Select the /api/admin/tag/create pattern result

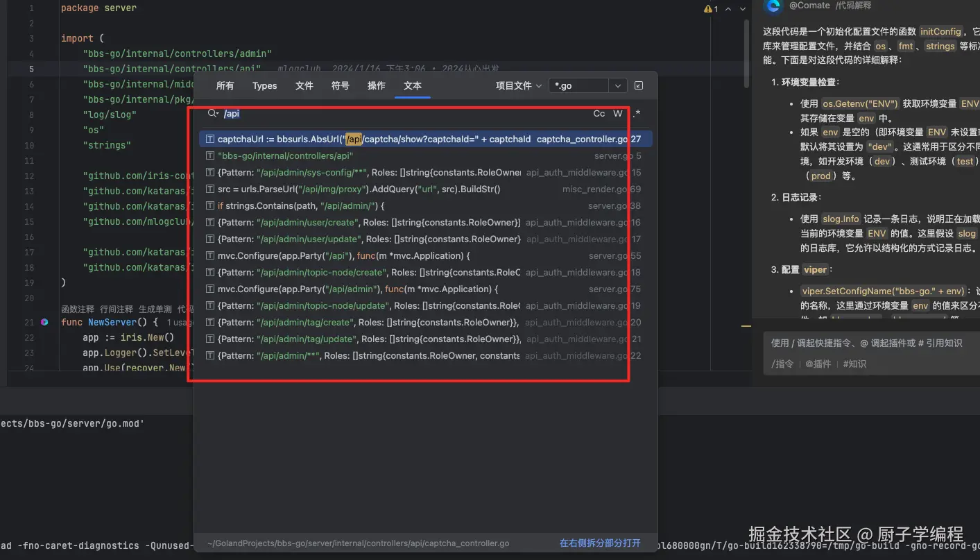click(x=425, y=323)
